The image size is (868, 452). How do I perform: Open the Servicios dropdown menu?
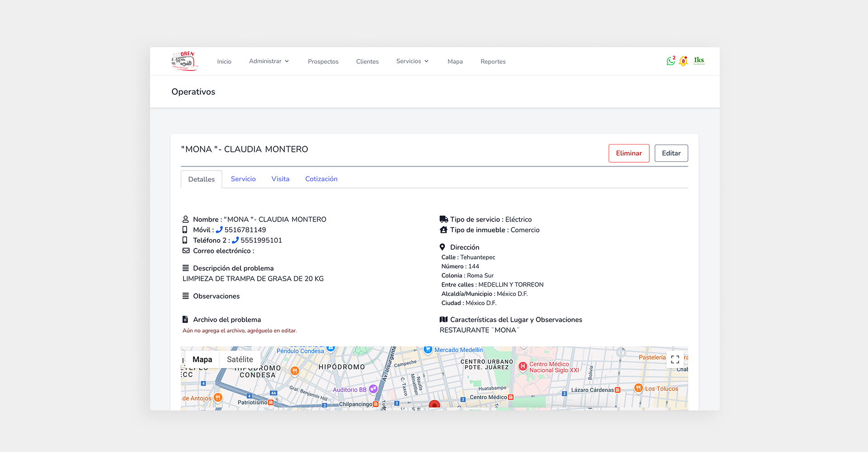tap(412, 61)
